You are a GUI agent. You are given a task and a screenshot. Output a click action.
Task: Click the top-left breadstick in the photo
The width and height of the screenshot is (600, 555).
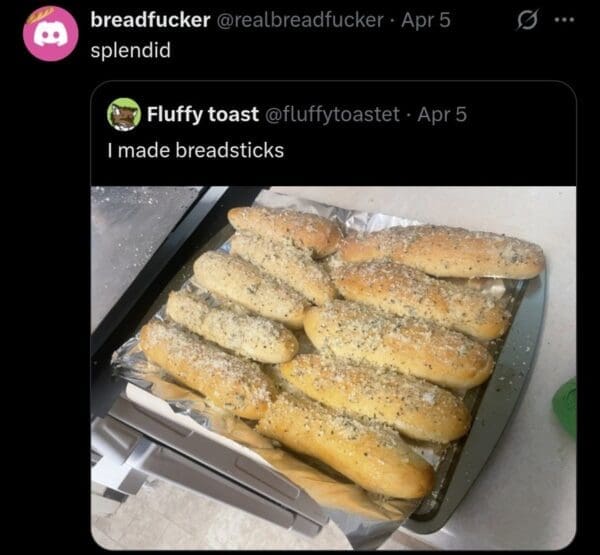pyautogui.click(x=284, y=230)
